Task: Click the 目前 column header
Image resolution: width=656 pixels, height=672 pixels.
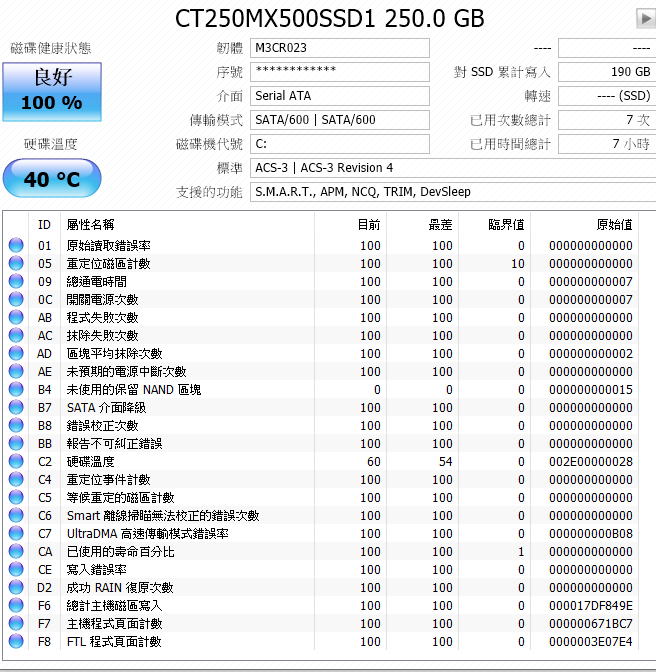Action: click(x=350, y=225)
